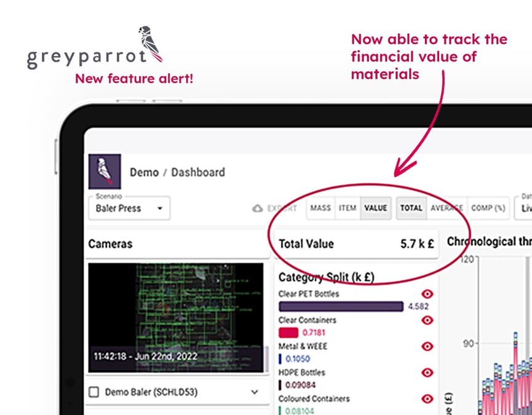Toggle visibility of Metal & WEEE

coord(427,346)
